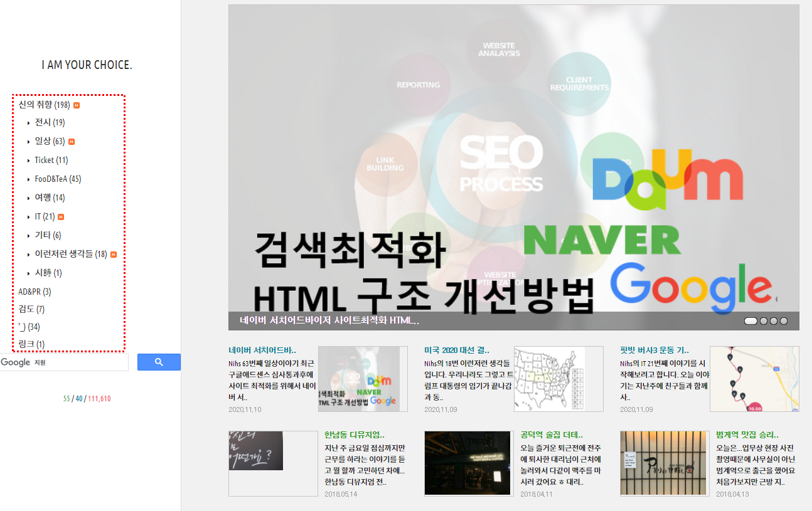This screenshot has width=812, height=511.
Task: Select the second slider pagination dot
Action: pyautogui.click(x=764, y=321)
